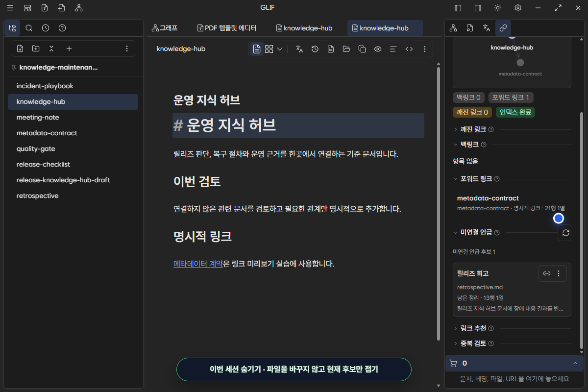Open the hamburger main menu
588x392 pixels.
[x=10, y=8]
